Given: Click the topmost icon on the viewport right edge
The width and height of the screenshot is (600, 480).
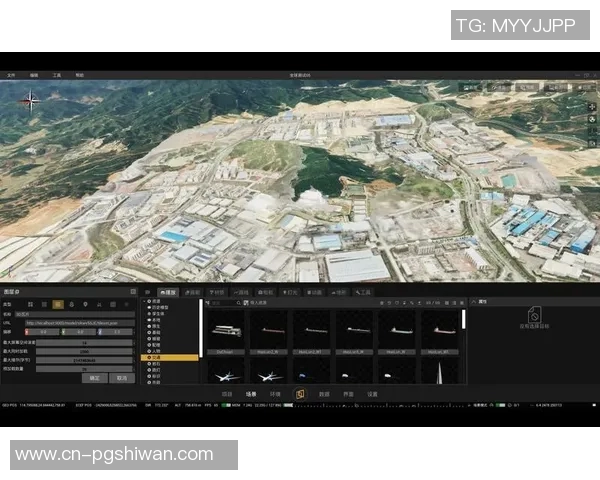Looking at the screenshot, I should [592, 108].
